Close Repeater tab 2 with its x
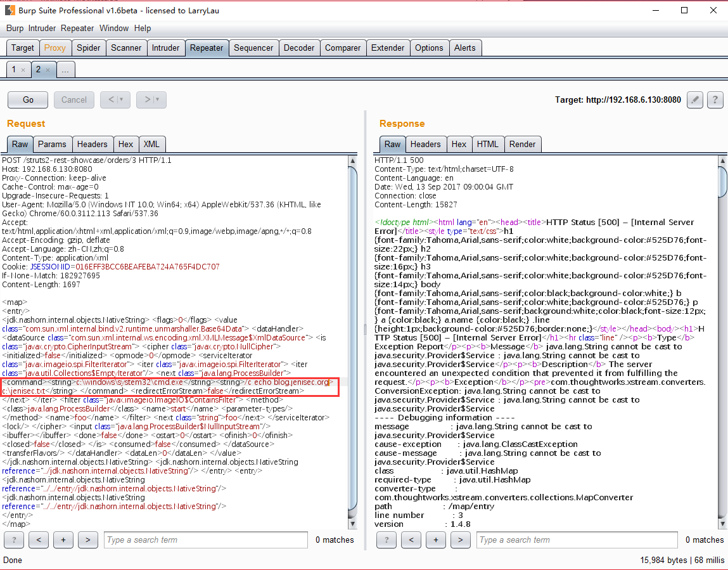The height and width of the screenshot is (570, 728). [x=48, y=70]
